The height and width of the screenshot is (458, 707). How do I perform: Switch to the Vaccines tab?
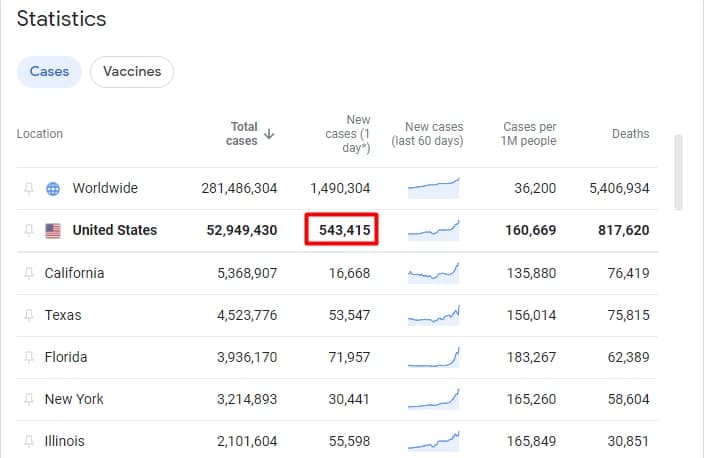coord(132,72)
